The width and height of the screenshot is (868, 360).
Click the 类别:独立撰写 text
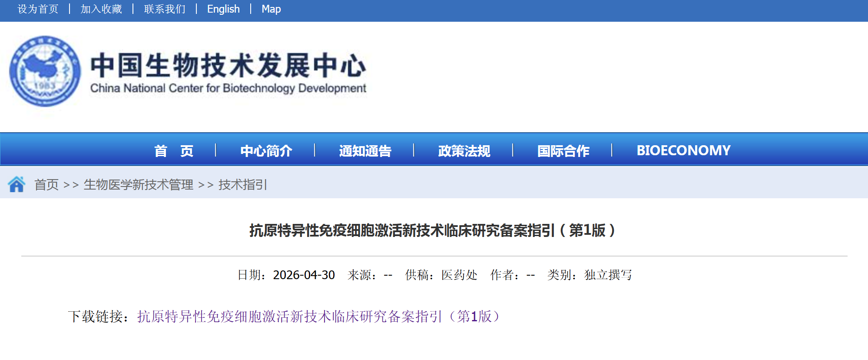pos(590,275)
